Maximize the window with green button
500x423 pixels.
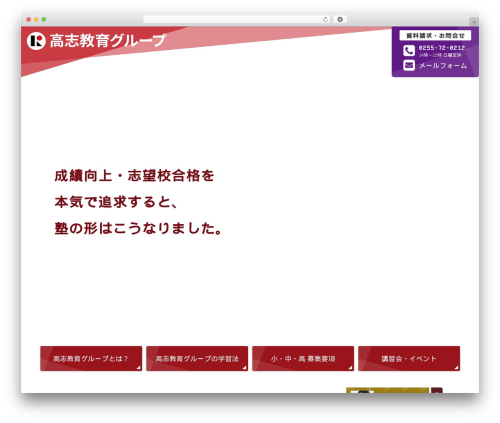pyautogui.click(x=44, y=19)
